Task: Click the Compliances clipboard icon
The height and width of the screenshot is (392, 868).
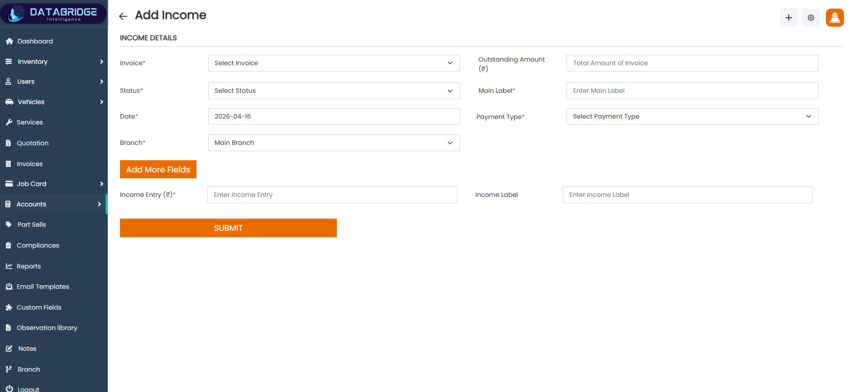Action: (x=8, y=245)
